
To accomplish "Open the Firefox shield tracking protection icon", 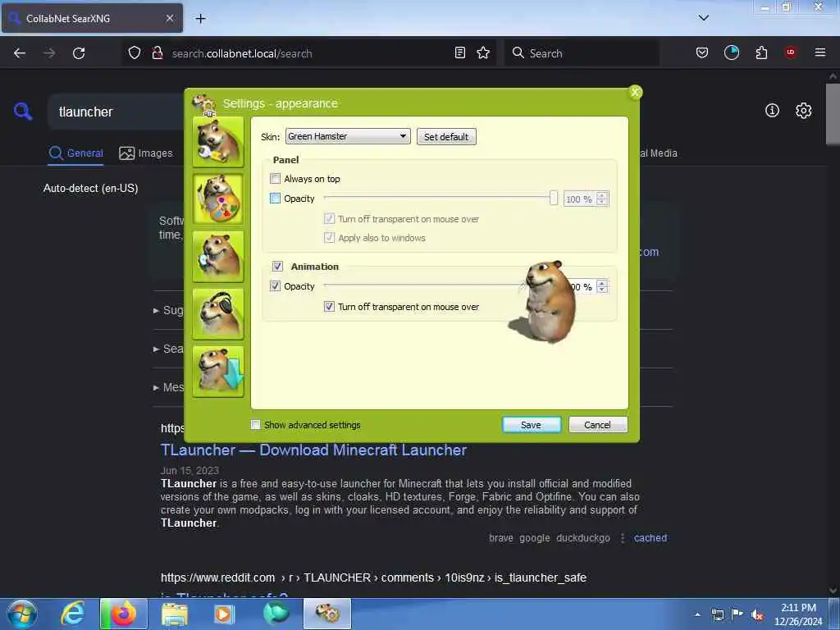I will click(x=135, y=53).
